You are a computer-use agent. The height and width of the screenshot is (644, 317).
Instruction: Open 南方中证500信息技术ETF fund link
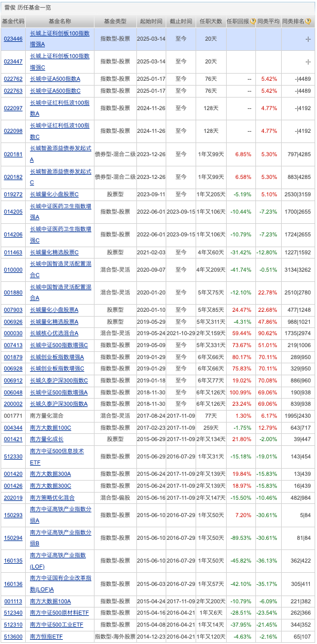pos(57,456)
